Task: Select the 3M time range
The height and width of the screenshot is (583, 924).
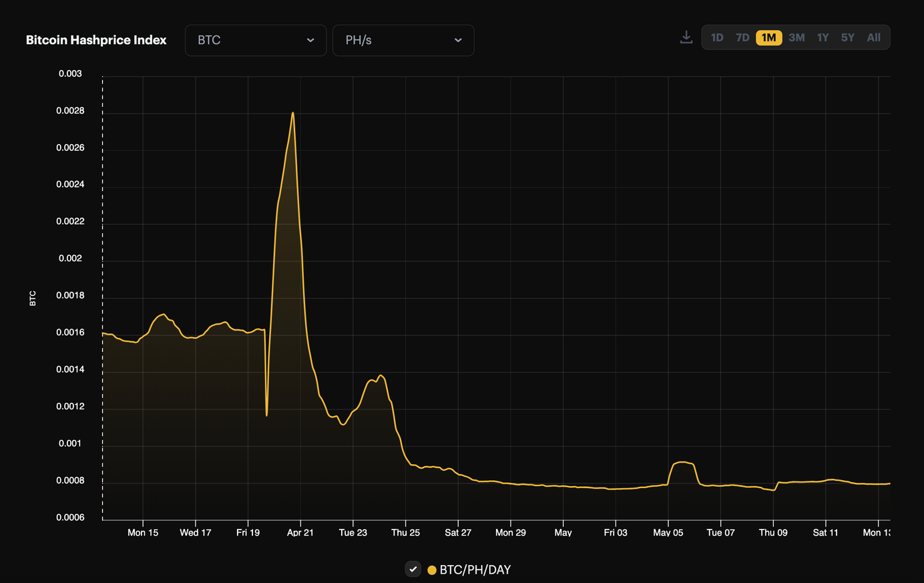Action: [796, 37]
